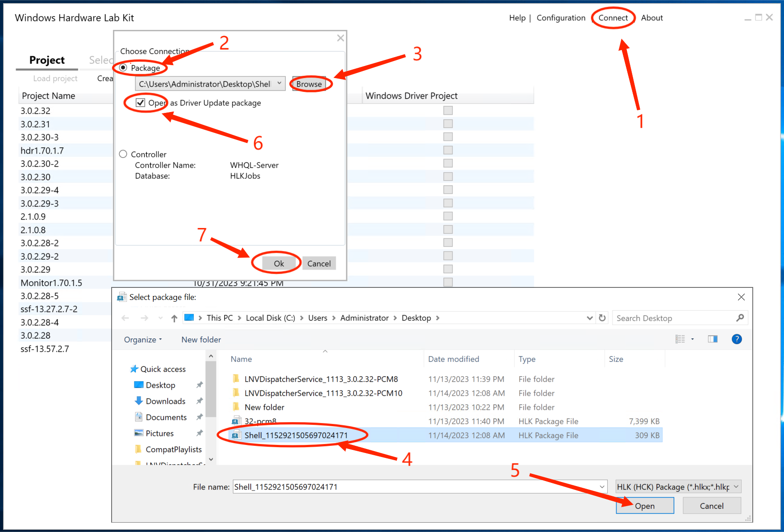Image resolution: width=784 pixels, height=532 pixels.
Task: Expand the package path dropdown
Action: tap(279, 83)
